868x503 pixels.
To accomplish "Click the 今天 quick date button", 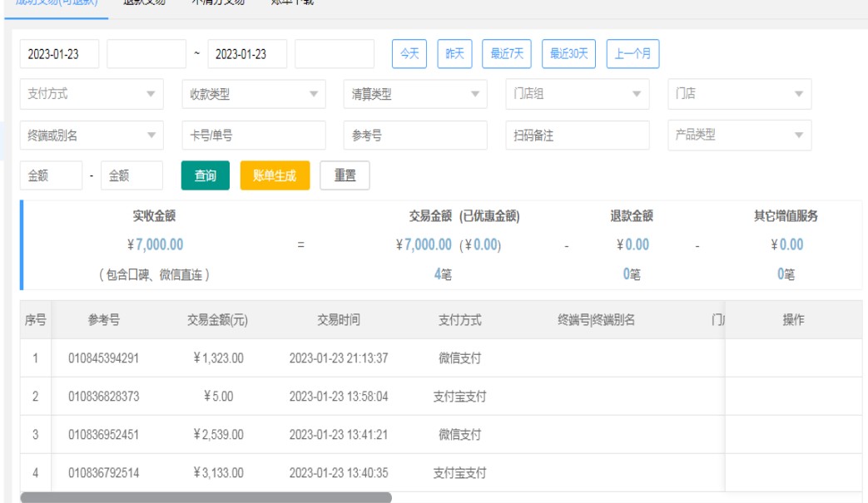I will (x=409, y=54).
